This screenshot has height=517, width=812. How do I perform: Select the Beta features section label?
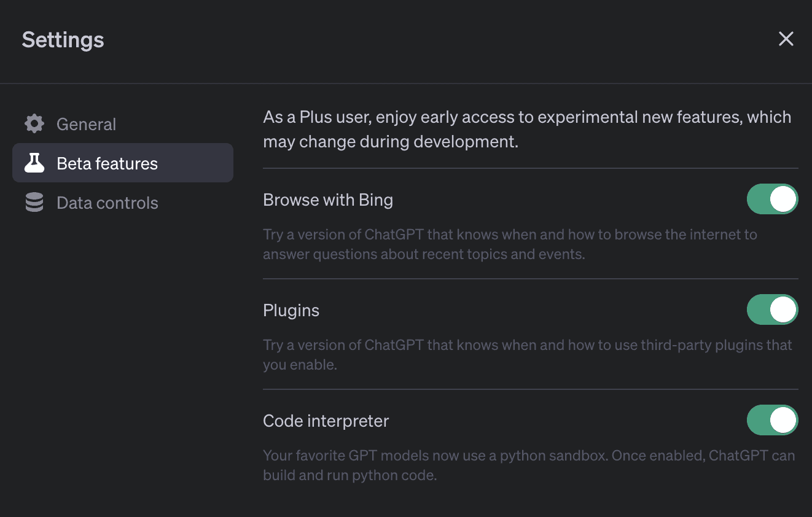tap(107, 163)
